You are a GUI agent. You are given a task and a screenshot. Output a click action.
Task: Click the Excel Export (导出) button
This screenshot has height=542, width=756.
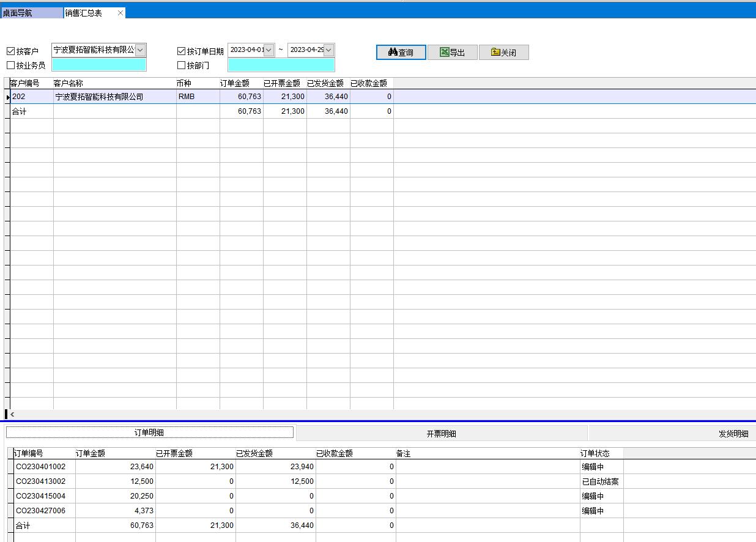click(452, 53)
